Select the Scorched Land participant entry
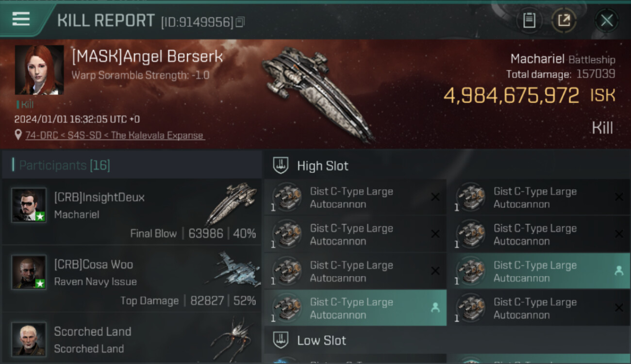631x364 pixels. tap(132, 339)
